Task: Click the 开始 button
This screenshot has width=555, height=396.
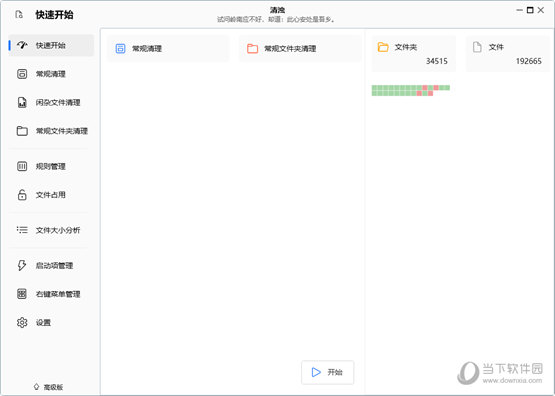Action: [327, 372]
